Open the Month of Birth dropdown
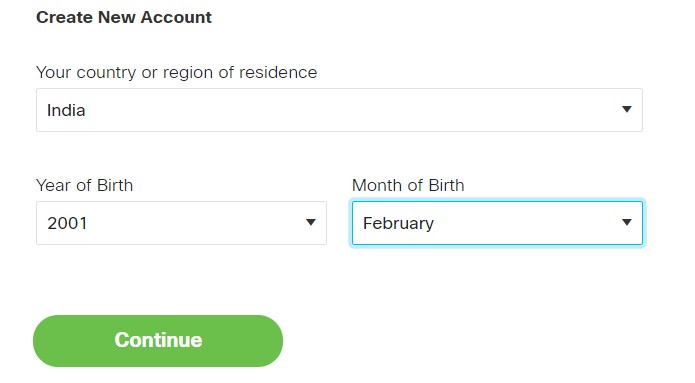 [x=497, y=223]
